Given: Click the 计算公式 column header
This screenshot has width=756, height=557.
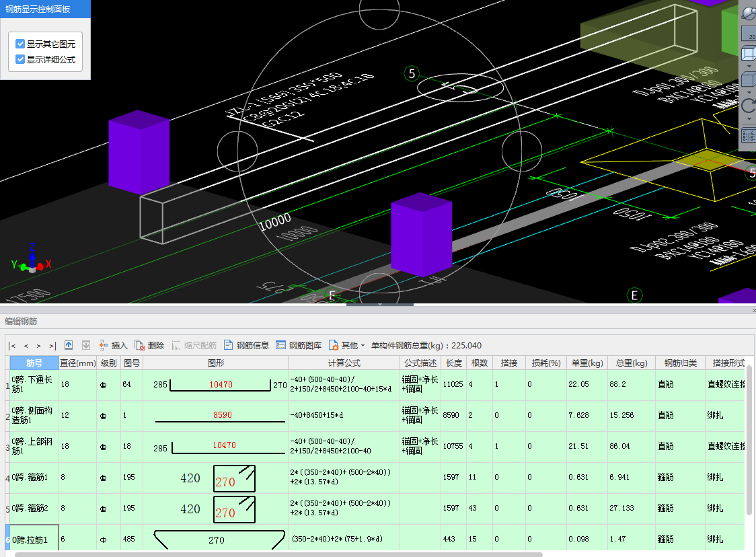Looking at the screenshot, I should point(344,363).
